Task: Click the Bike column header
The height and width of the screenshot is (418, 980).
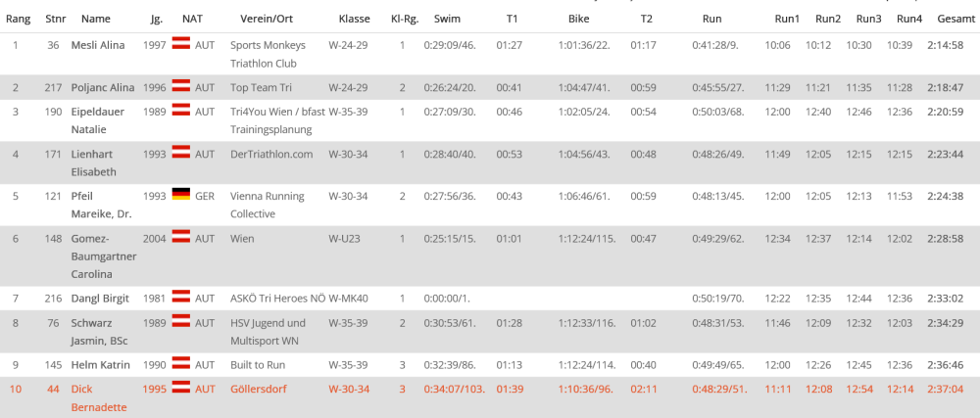Action: [579, 19]
